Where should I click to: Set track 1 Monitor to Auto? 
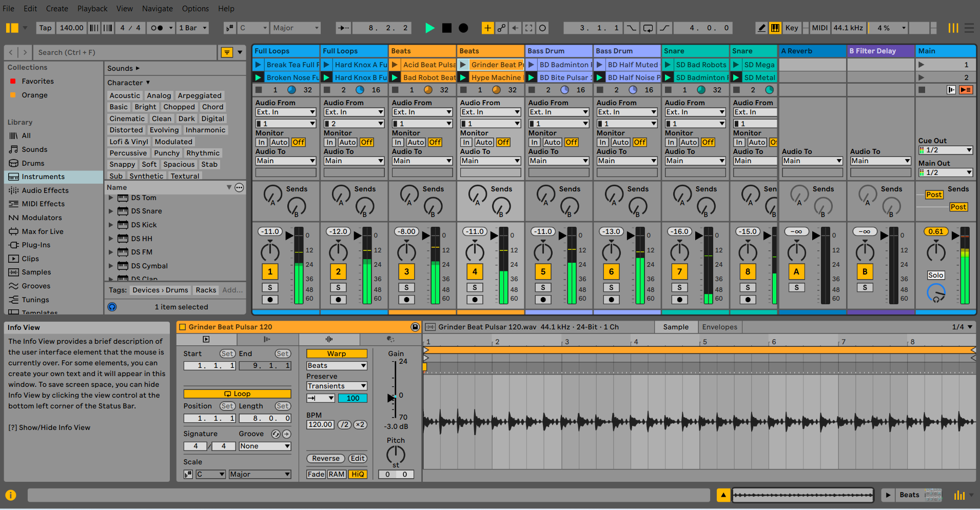(x=279, y=142)
